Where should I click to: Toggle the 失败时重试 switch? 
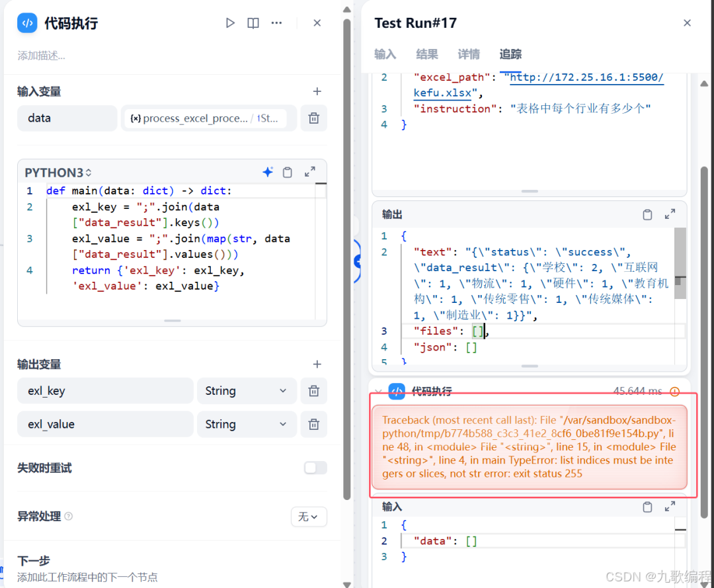tap(315, 468)
